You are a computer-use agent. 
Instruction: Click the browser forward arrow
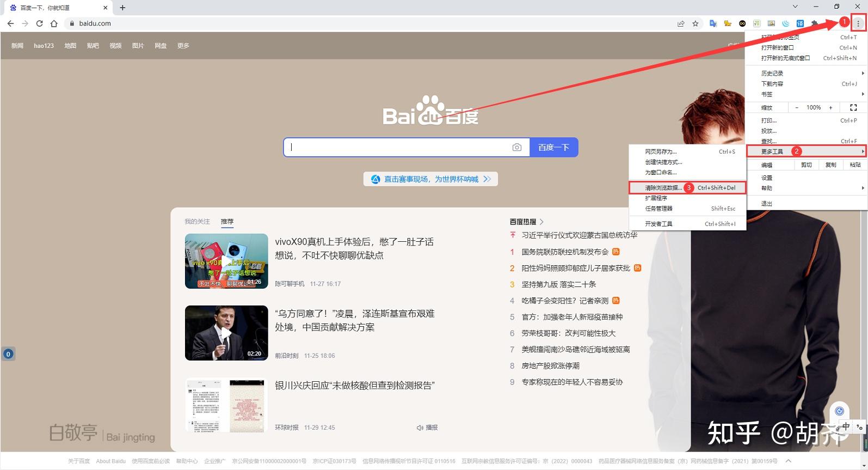[x=25, y=23]
